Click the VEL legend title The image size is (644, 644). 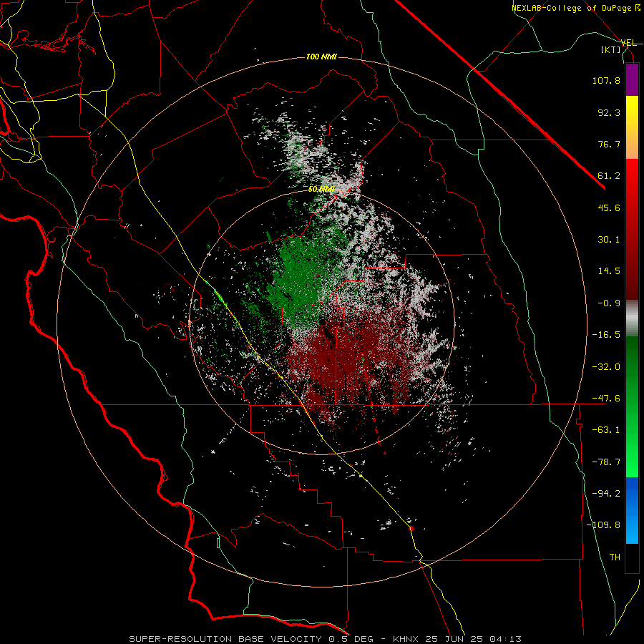click(x=628, y=43)
